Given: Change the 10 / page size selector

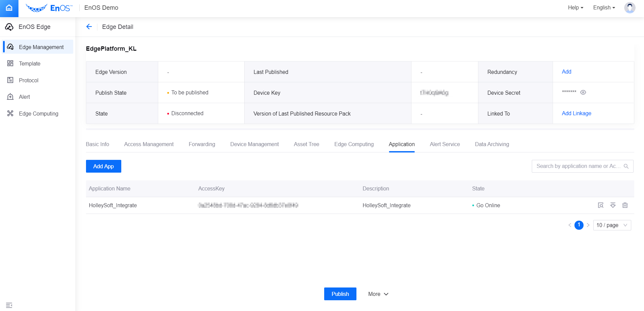Looking at the screenshot, I should 612,225.
